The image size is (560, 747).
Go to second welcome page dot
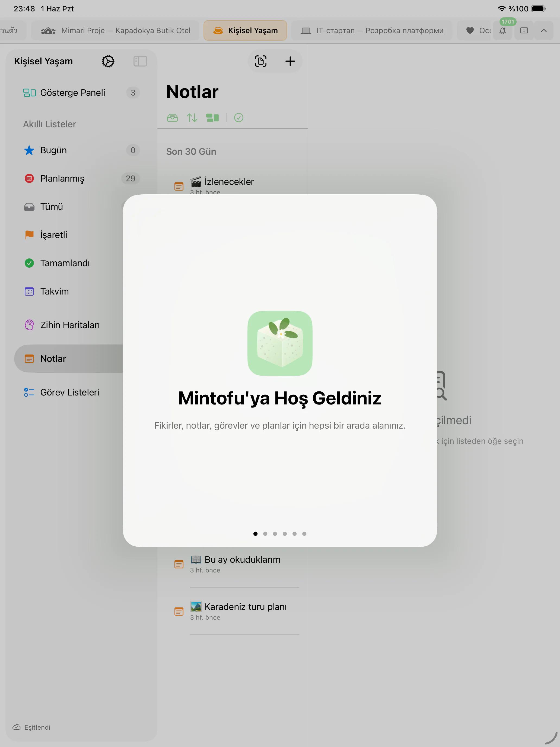tap(265, 534)
